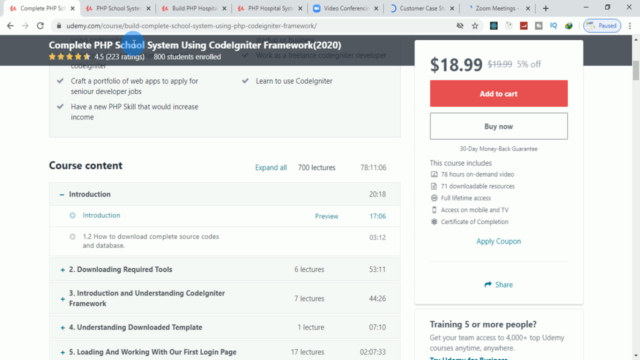Click the browser forward arrow
Screen dimensions: 640x360
tap(25, 26)
